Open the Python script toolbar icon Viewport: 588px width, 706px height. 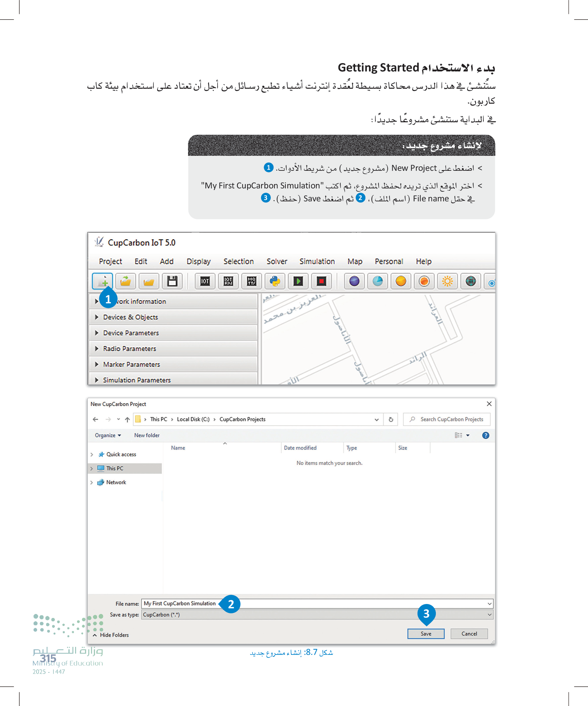275,281
